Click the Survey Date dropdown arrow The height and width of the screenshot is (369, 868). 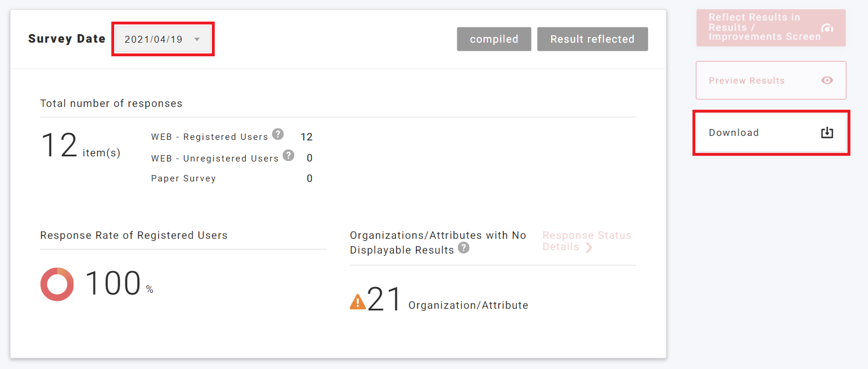(x=197, y=39)
